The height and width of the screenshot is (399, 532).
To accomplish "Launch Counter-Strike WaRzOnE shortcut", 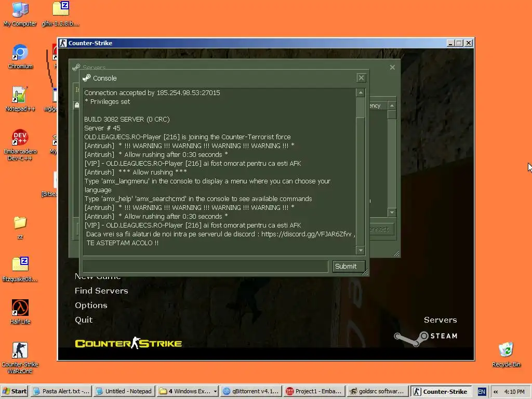I will (x=20, y=357).
